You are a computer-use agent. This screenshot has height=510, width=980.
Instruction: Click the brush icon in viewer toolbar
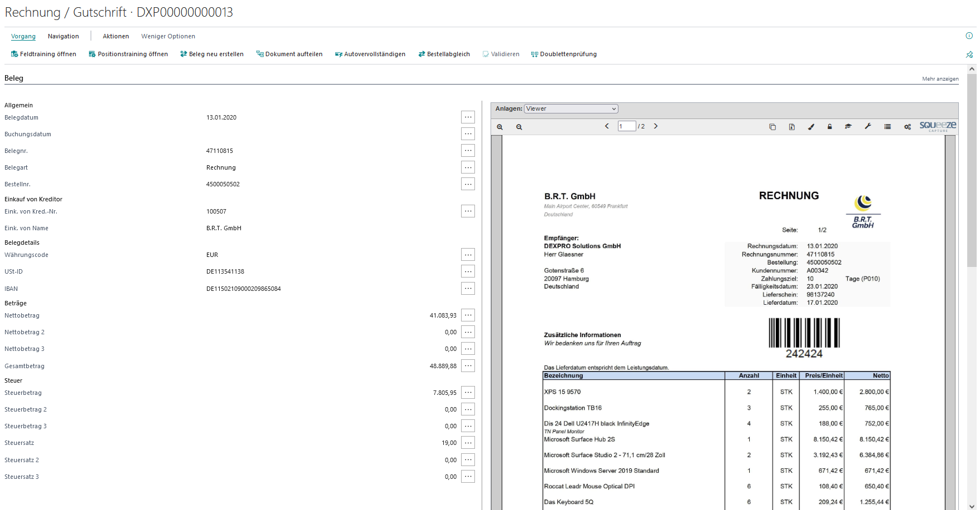[811, 127]
